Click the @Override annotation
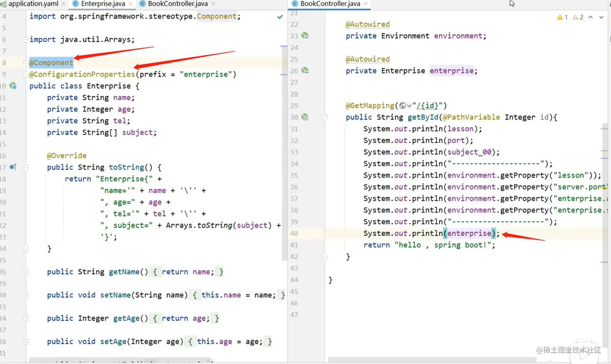 (x=67, y=156)
